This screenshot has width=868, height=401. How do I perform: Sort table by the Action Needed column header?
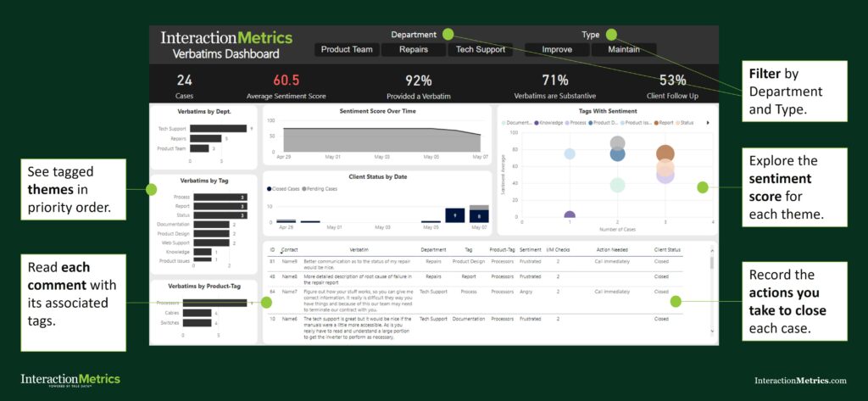pyautogui.click(x=612, y=250)
